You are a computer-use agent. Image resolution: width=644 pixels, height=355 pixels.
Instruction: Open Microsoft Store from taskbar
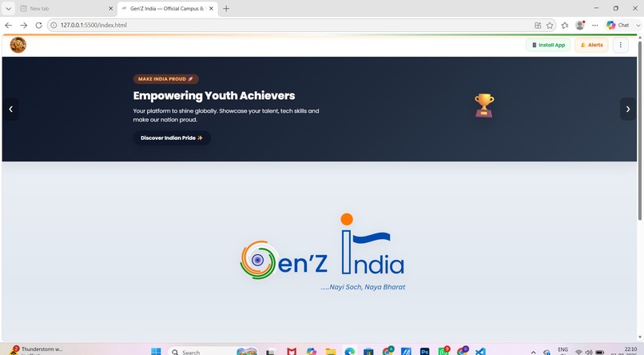(368, 352)
